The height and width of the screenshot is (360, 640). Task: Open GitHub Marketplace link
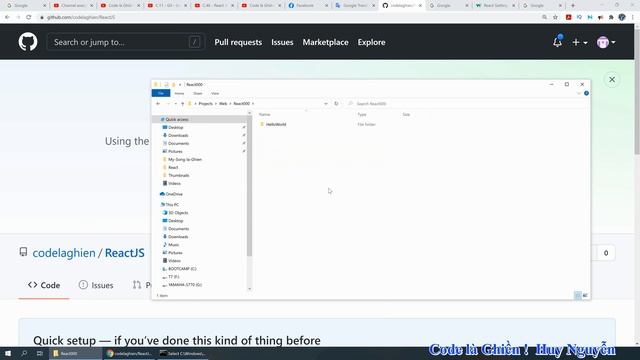[325, 42]
